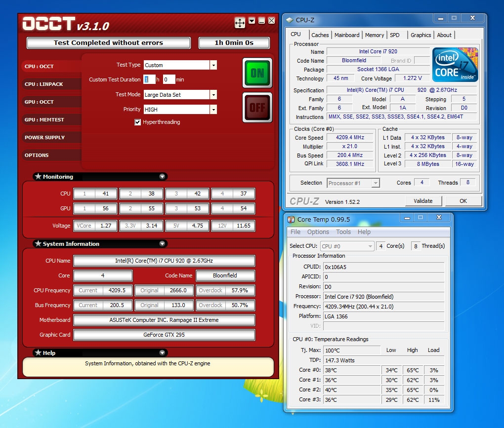Click the Custom Test Duration minutes field
Image resolution: width=504 pixels, height=428 pixels.
pos(169,79)
